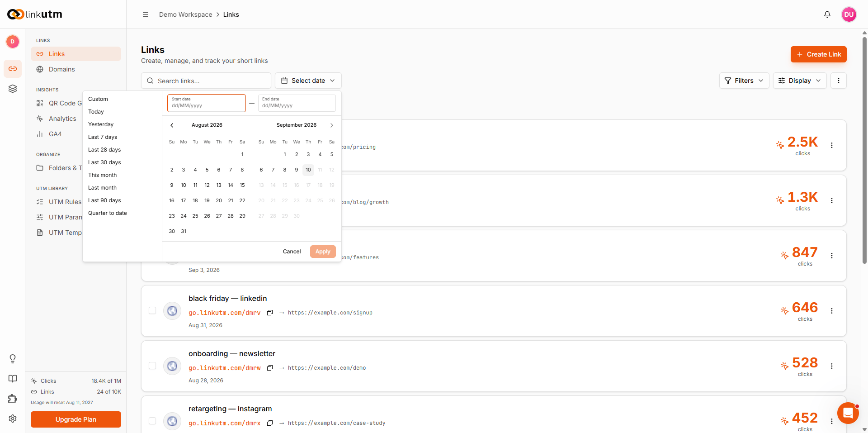Open the settings gear in left rail
This screenshot has width=868, height=433.
[13, 419]
